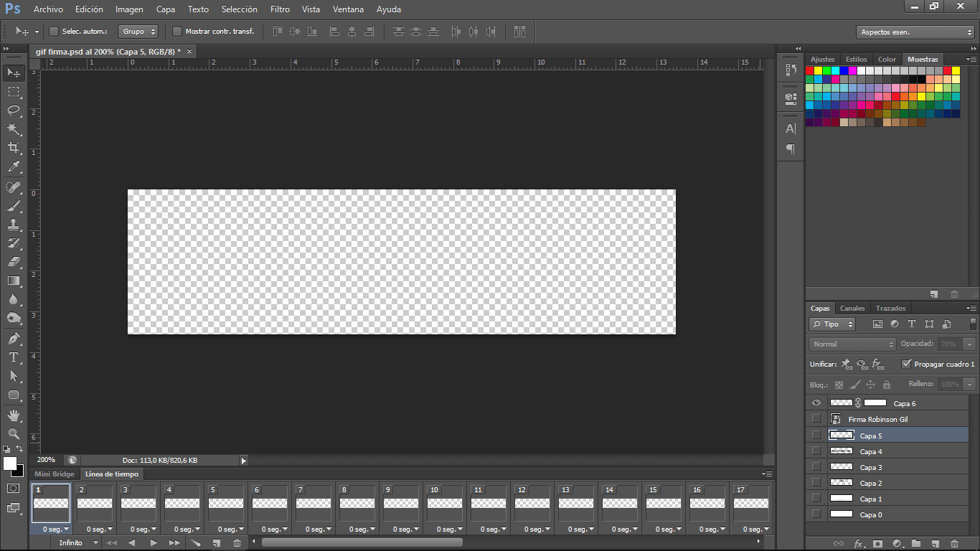Viewport: 980px width, 551px height.
Task: Switch to the Canales tab
Action: click(x=852, y=309)
